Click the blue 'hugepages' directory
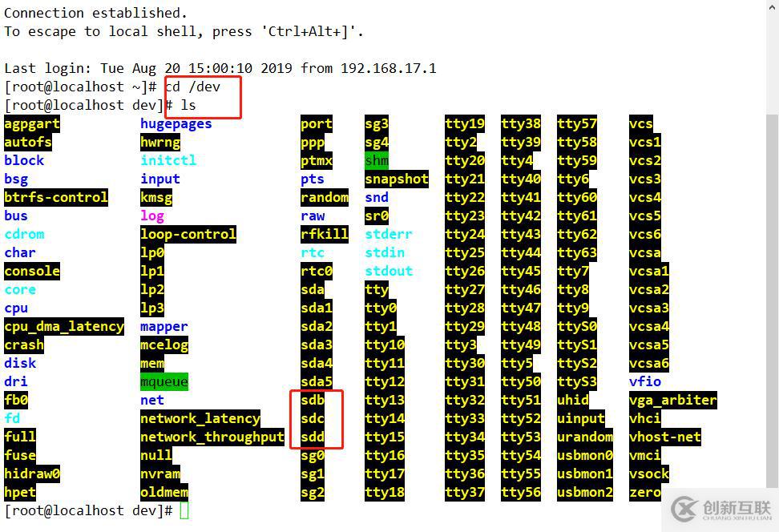Screen dimensions: 779x532 coord(176,123)
